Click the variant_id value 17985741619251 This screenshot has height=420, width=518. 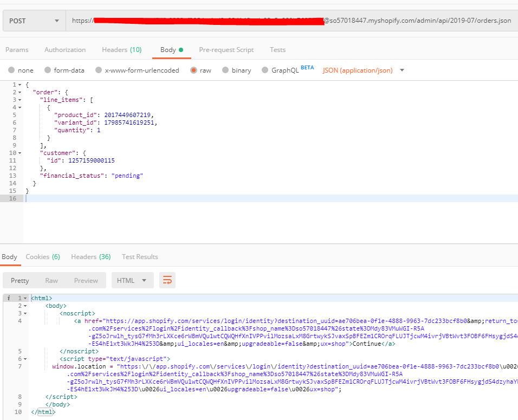pos(129,122)
